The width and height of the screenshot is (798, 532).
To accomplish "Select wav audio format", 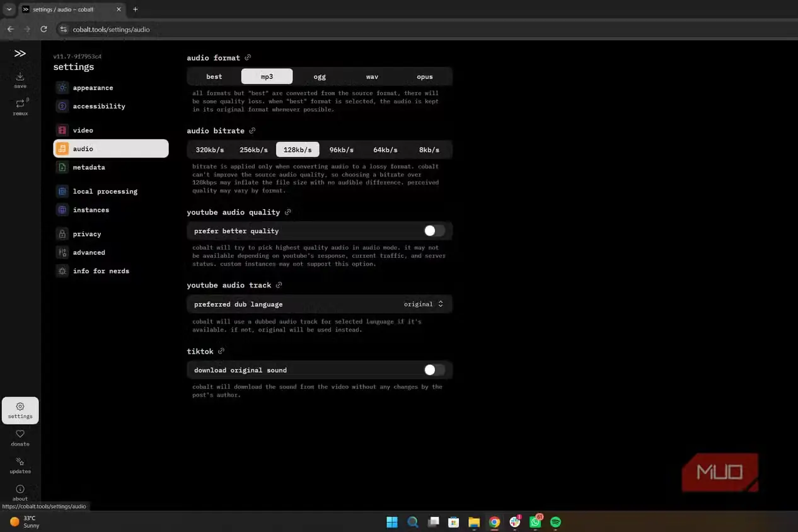I will point(372,76).
